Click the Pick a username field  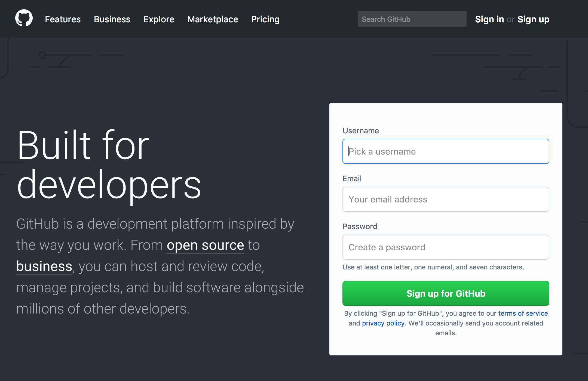tap(446, 151)
